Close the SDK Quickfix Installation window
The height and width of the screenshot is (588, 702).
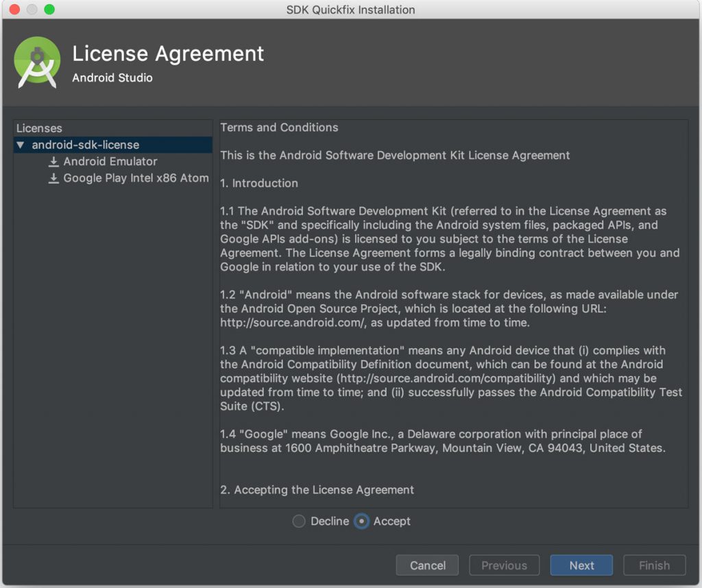coord(15,10)
